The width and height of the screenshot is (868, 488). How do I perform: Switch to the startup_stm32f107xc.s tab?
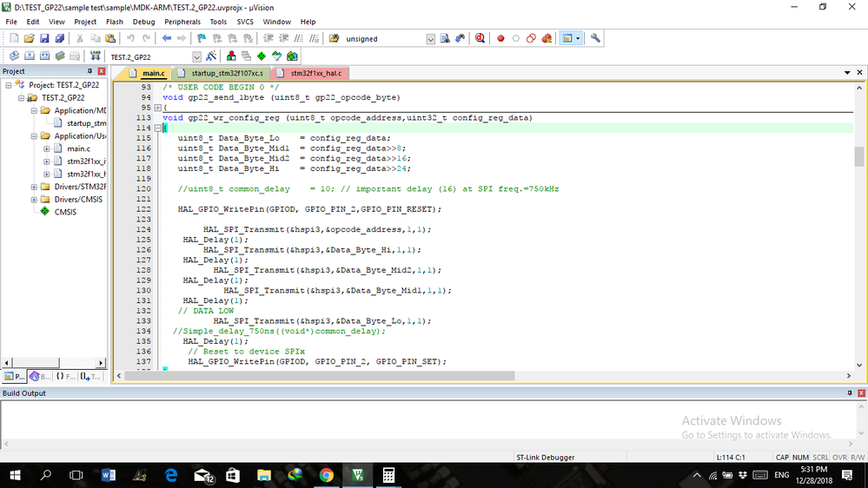(x=222, y=73)
